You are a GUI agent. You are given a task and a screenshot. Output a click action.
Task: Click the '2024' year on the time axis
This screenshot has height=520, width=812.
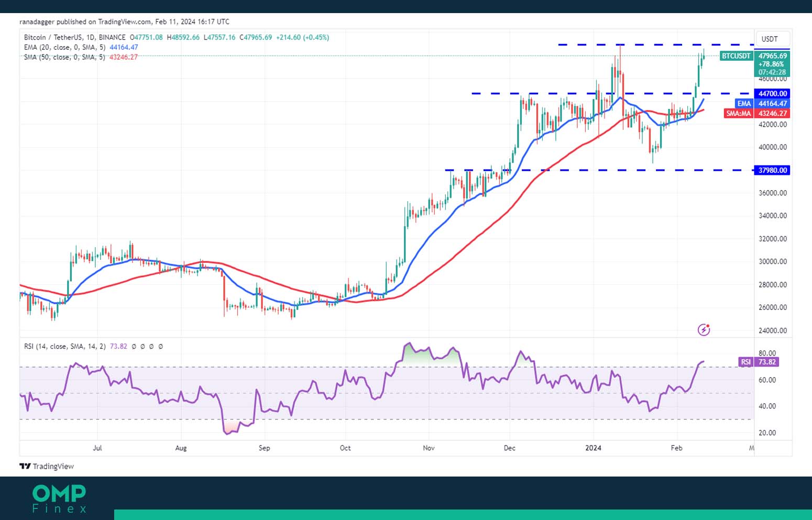pyautogui.click(x=593, y=448)
